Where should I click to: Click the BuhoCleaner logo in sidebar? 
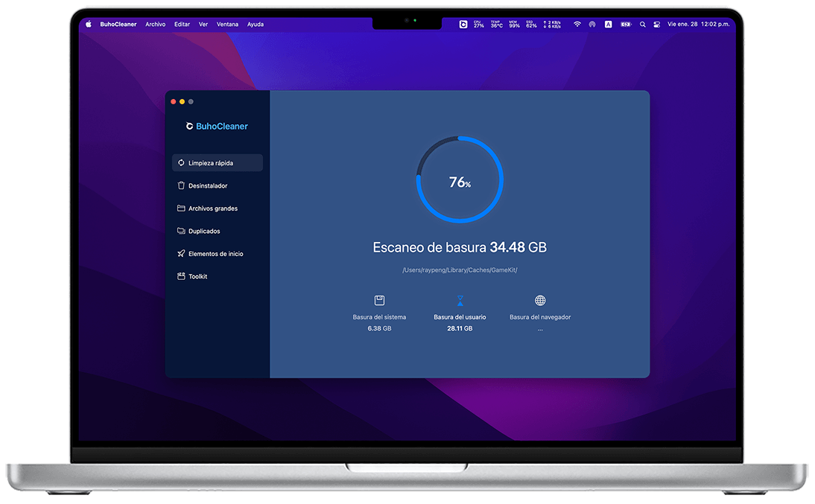click(x=217, y=127)
